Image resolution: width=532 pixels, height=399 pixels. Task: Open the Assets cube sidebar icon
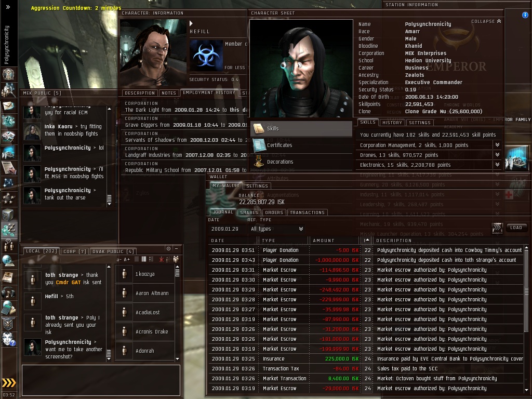8,215
